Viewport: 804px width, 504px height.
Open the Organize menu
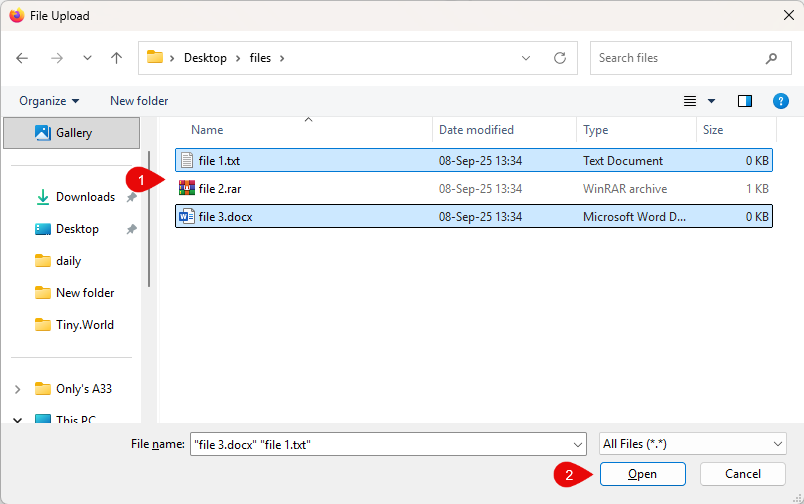[49, 101]
